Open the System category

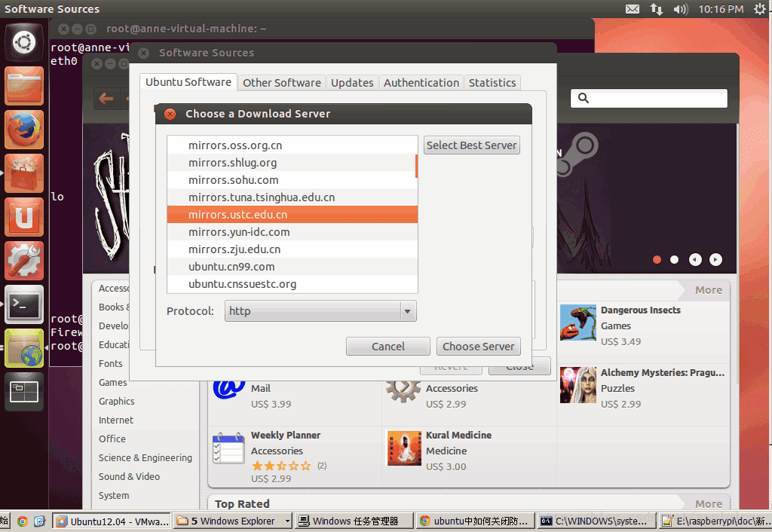[114, 496]
